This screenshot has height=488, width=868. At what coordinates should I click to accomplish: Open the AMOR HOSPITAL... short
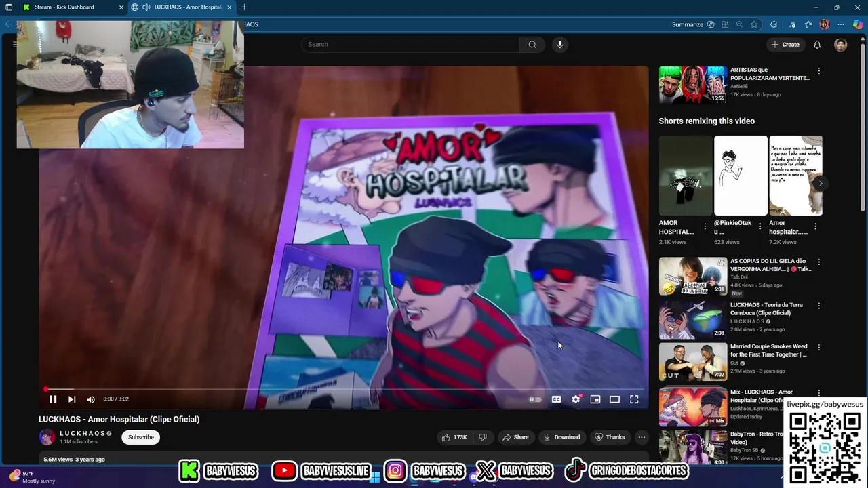(686, 176)
